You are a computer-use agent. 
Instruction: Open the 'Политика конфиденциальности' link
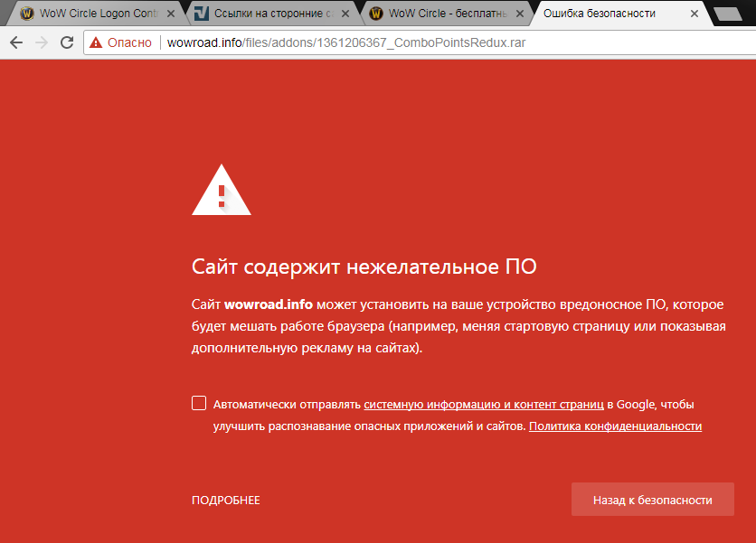(615, 426)
